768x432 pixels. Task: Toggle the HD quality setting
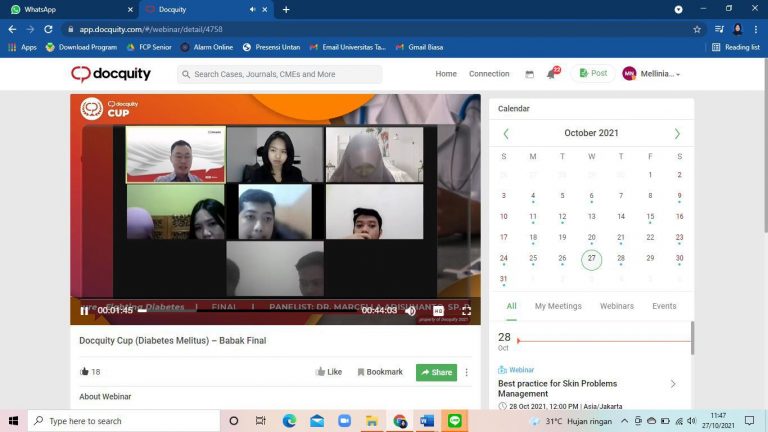438,311
